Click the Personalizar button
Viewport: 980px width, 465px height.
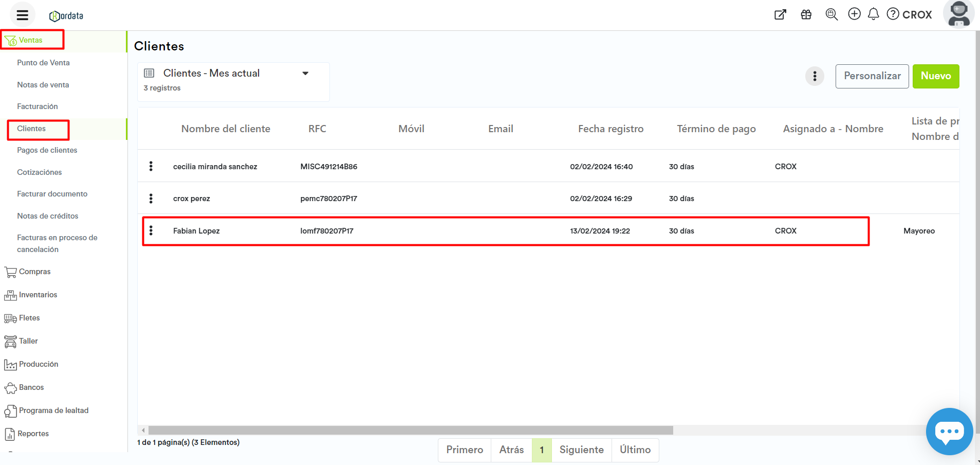[872, 76]
